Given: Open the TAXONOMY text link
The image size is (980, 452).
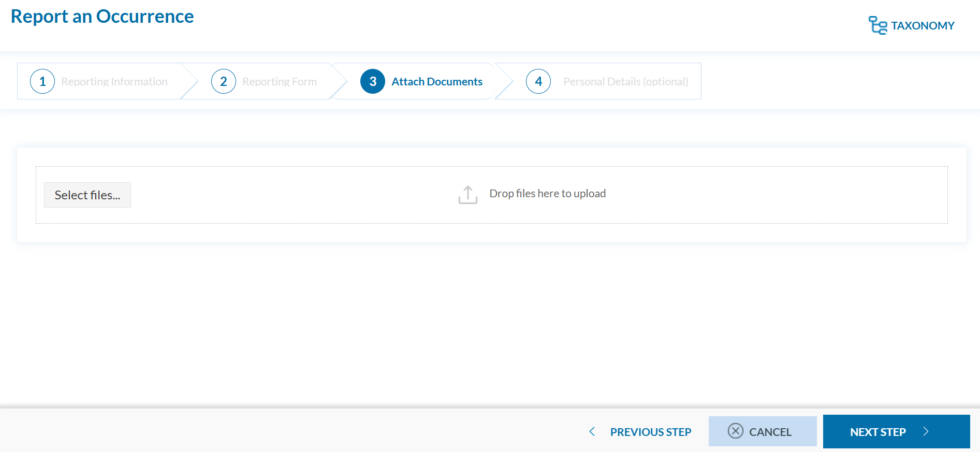Looking at the screenshot, I should tap(923, 26).
